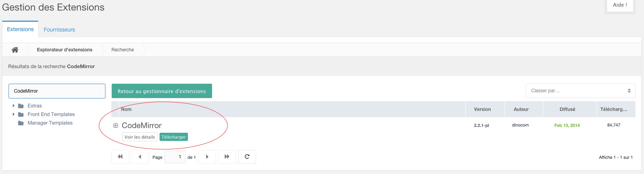Jump to last page of results
The width and height of the screenshot is (644, 174).
[227, 156]
